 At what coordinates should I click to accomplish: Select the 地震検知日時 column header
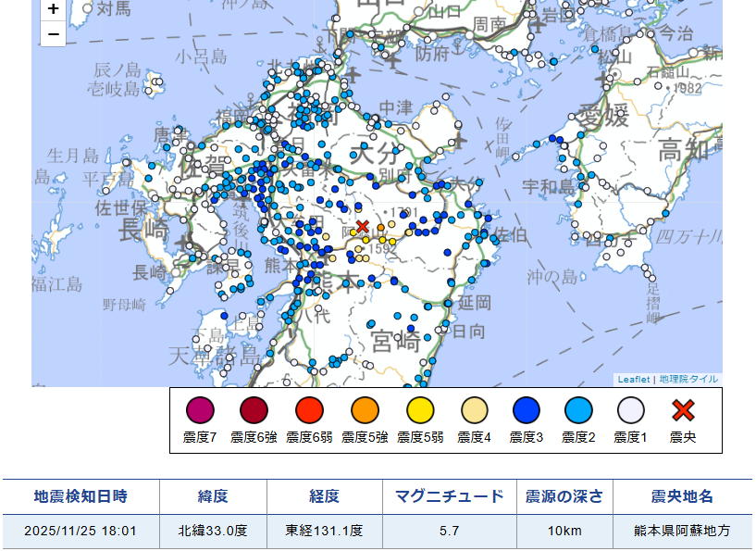point(81,496)
